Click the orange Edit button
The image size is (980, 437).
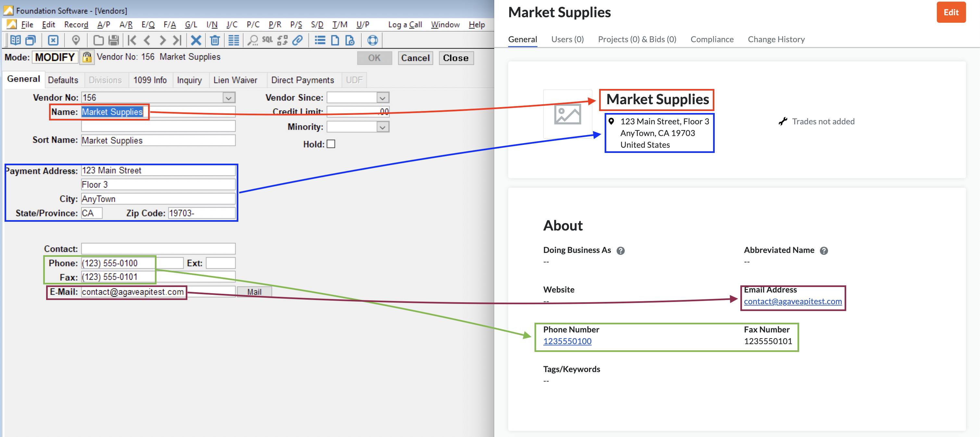(x=951, y=12)
